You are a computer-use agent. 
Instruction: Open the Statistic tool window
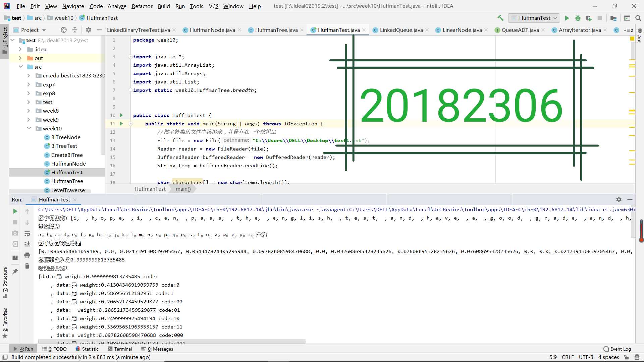pos(87,349)
